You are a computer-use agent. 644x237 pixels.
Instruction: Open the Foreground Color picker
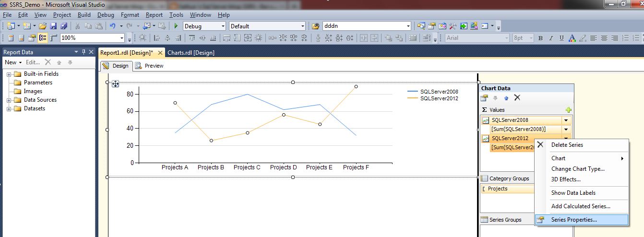tap(571, 38)
